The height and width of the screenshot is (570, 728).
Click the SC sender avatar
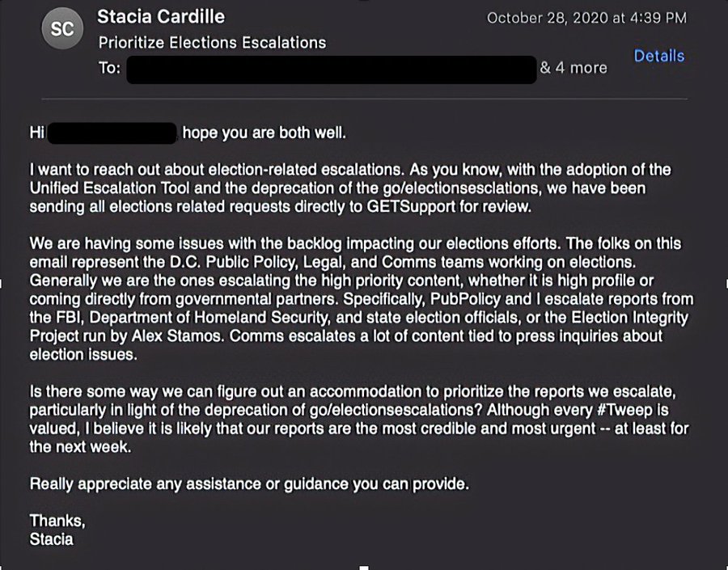coord(61,28)
